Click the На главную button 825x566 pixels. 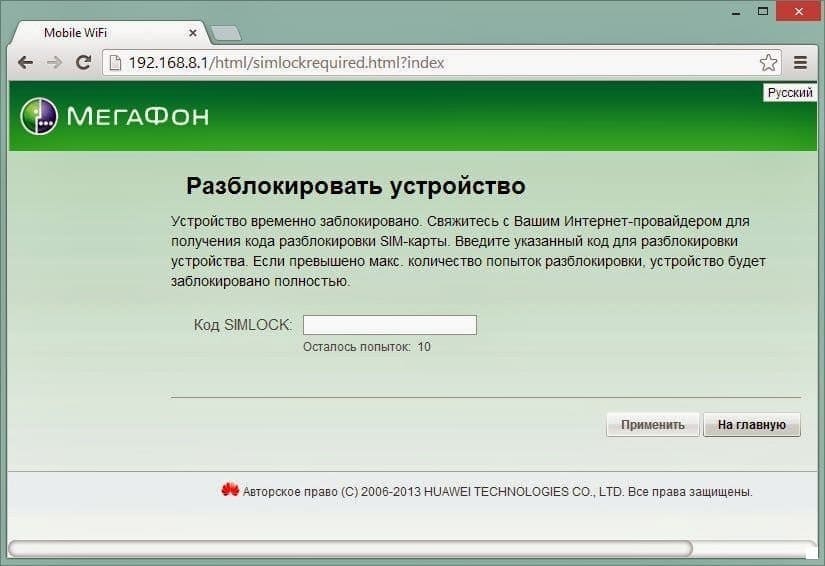click(x=752, y=424)
